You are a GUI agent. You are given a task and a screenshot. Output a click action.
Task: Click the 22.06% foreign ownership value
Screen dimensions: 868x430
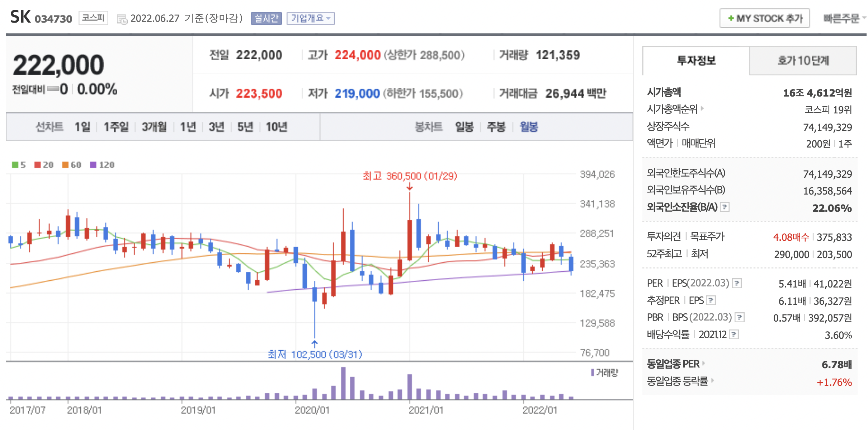click(832, 208)
